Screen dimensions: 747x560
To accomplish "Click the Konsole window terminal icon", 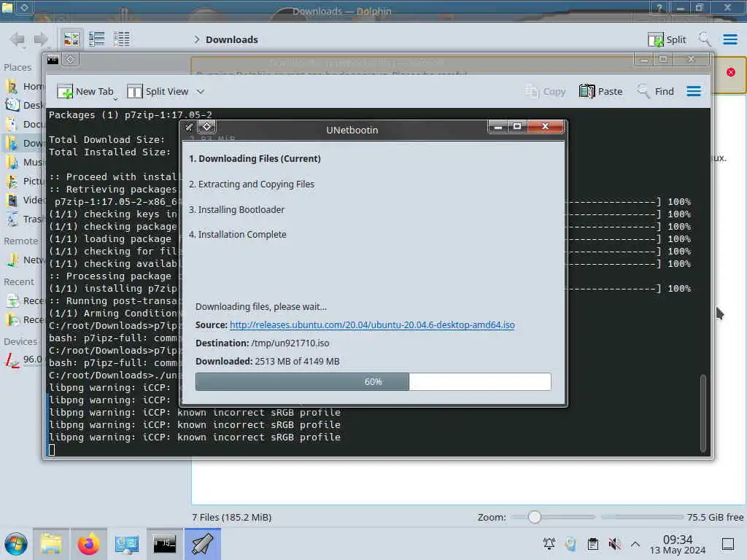I will tap(53, 60).
